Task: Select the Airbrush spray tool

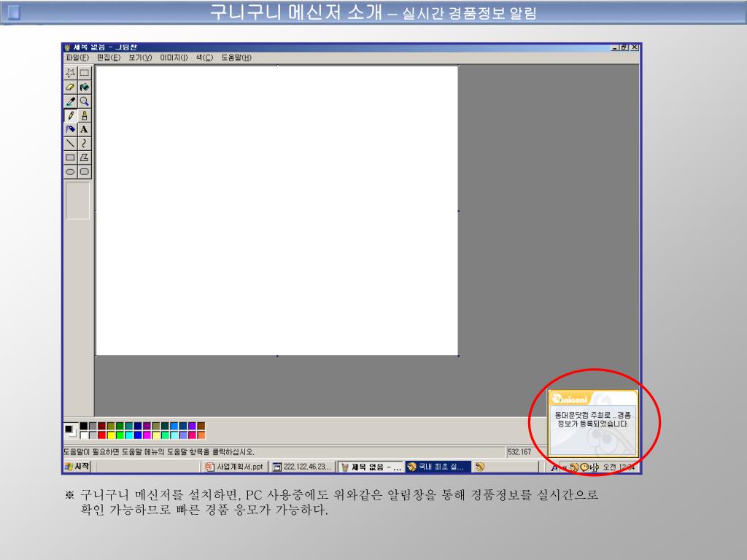Action: [x=71, y=129]
